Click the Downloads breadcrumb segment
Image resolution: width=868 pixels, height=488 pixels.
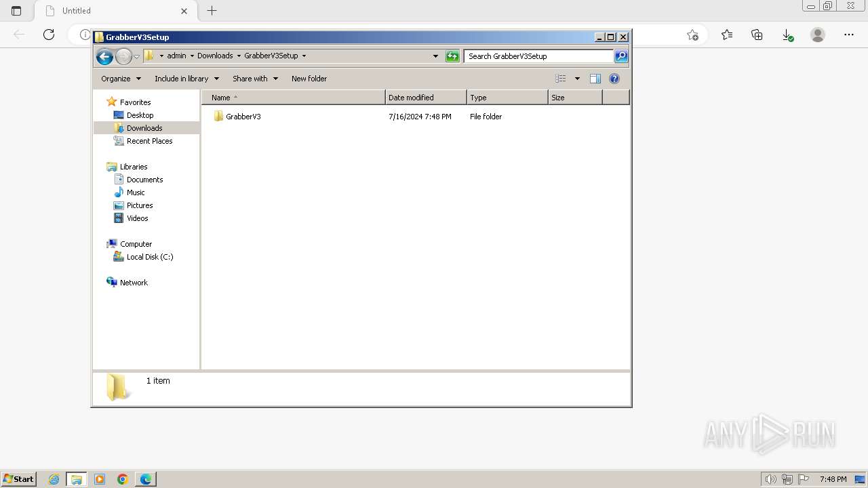(x=215, y=56)
